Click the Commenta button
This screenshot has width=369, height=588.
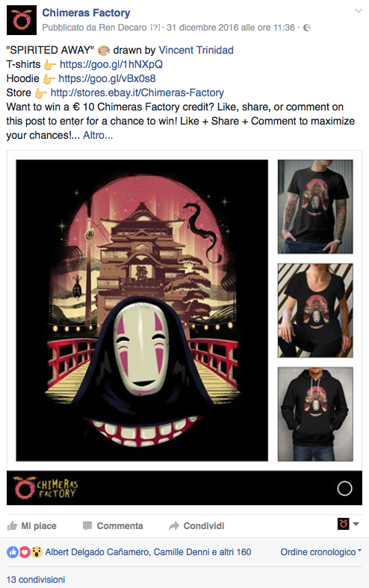pos(113,526)
